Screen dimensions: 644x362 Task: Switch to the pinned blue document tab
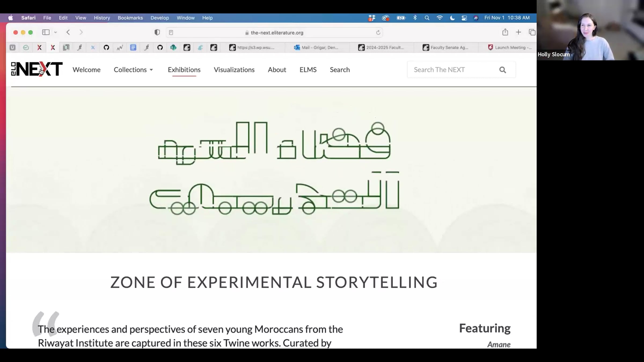[x=133, y=47]
